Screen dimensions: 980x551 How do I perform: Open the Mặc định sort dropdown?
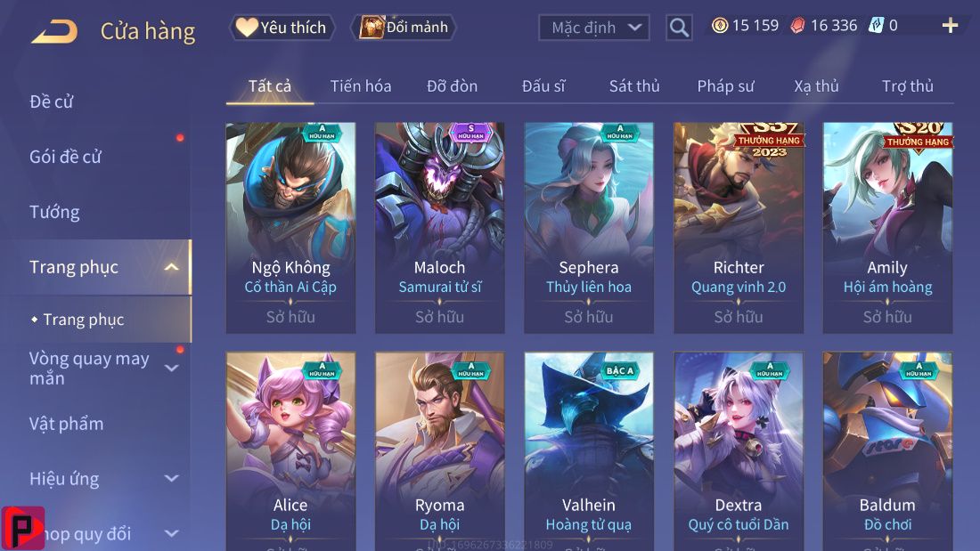tap(593, 28)
